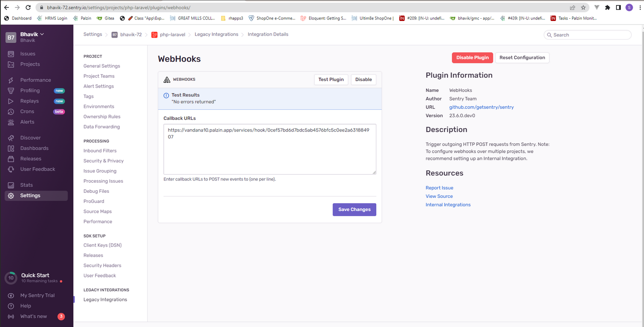Open General Settings in the project menu
The height and width of the screenshot is (327, 644).
click(x=102, y=66)
